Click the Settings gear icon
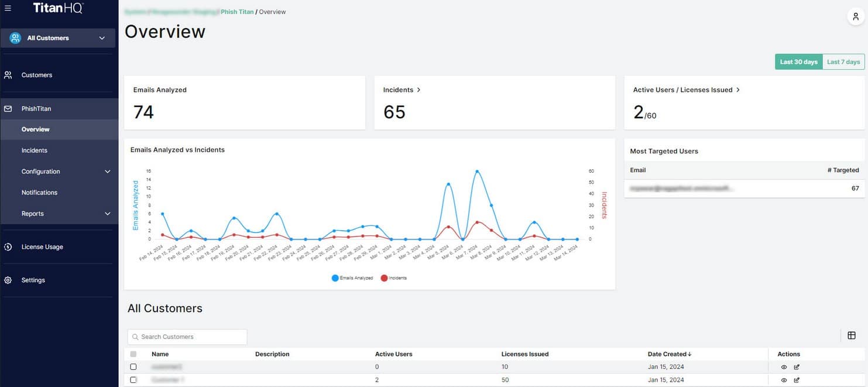The width and height of the screenshot is (868, 387). pos(8,280)
